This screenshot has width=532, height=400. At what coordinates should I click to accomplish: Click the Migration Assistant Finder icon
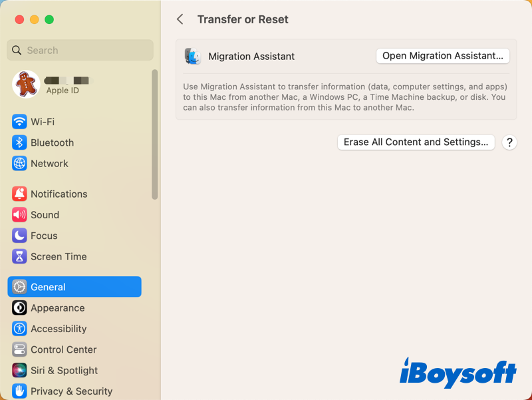(x=192, y=57)
